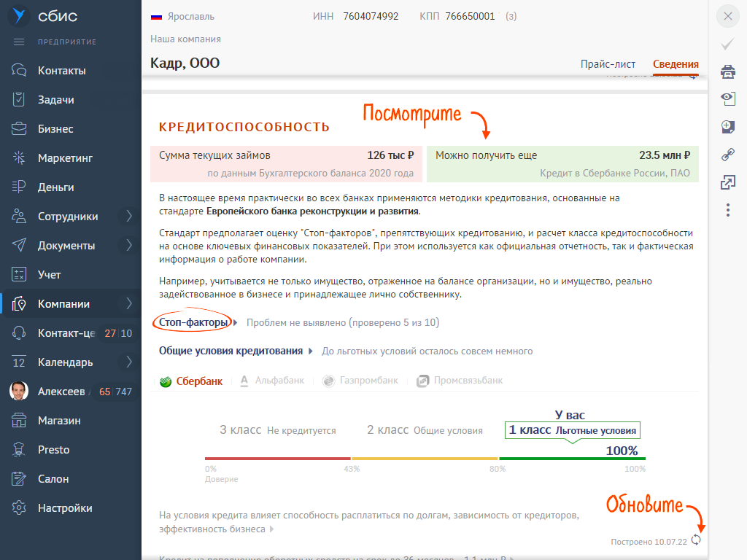Click the 747 counter beside Алексеев
The width and height of the screenshot is (747, 560).
(x=123, y=392)
